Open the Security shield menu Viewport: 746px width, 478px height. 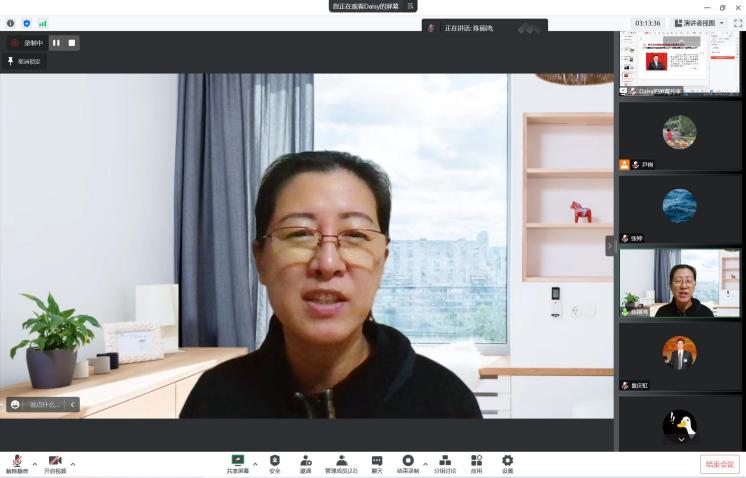tap(275, 464)
